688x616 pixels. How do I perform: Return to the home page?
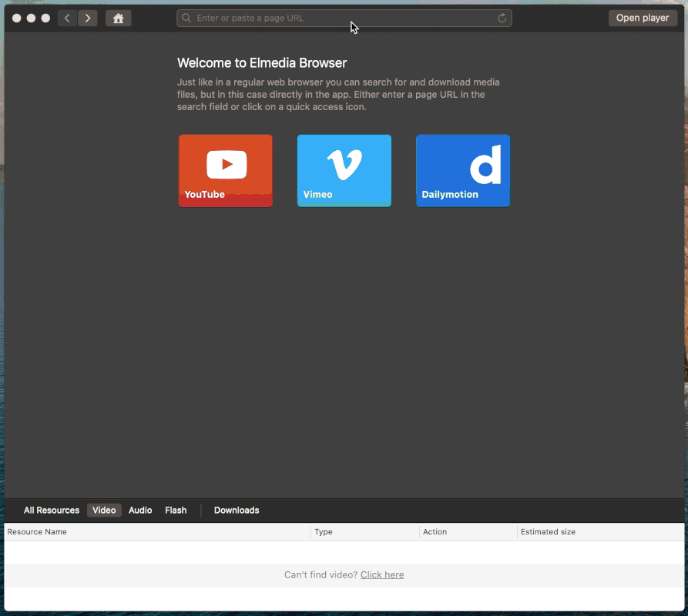119,18
